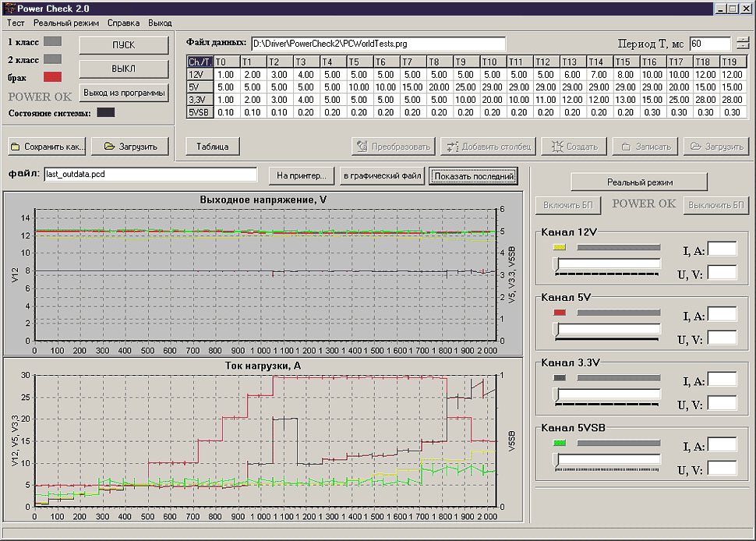Click the Файл данных path field
This screenshot has width=756, height=541.
click(x=377, y=44)
